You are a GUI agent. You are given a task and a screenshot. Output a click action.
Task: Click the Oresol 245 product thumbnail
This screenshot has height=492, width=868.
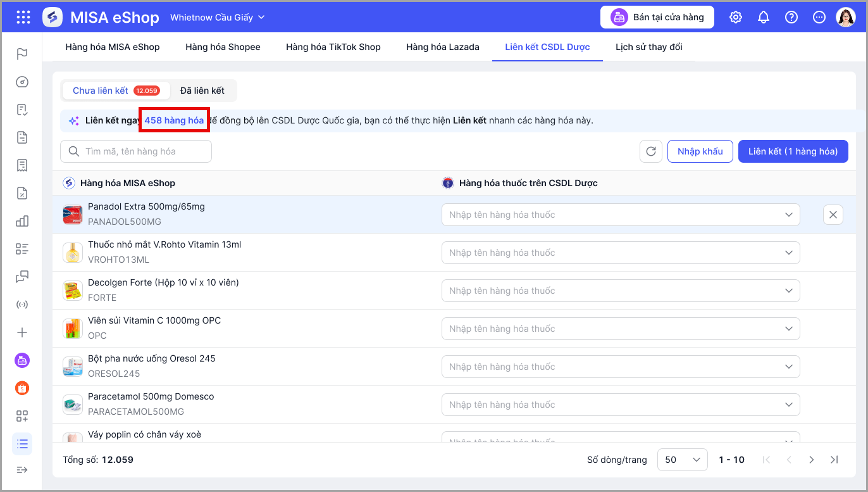(x=73, y=367)
